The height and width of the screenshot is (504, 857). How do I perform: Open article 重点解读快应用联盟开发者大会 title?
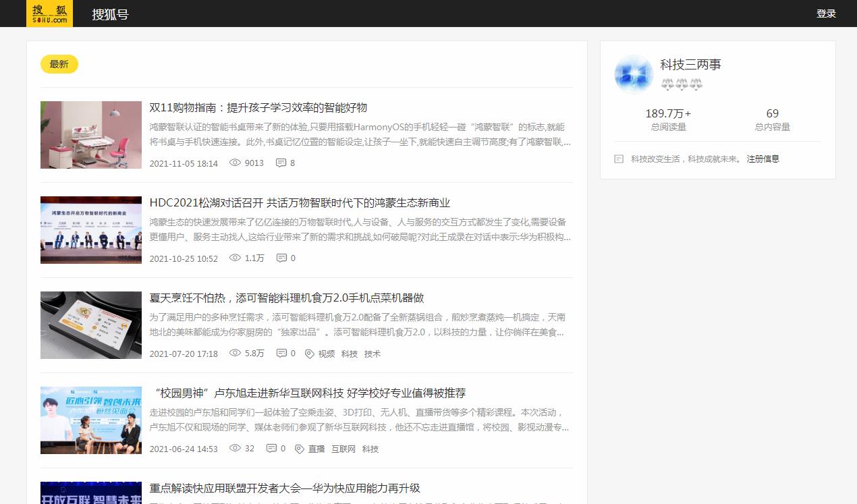[x=285, y=488]
